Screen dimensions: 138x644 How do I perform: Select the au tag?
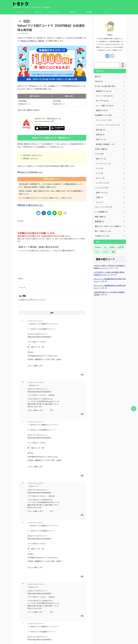[105, 247]
